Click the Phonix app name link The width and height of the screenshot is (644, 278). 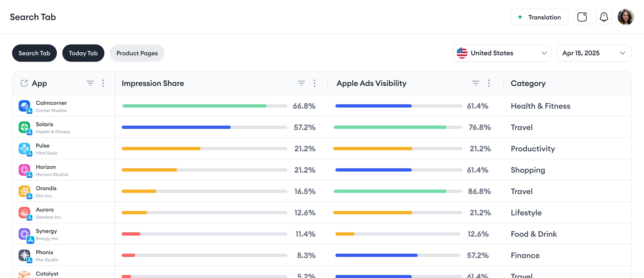(x=44, y=252)
